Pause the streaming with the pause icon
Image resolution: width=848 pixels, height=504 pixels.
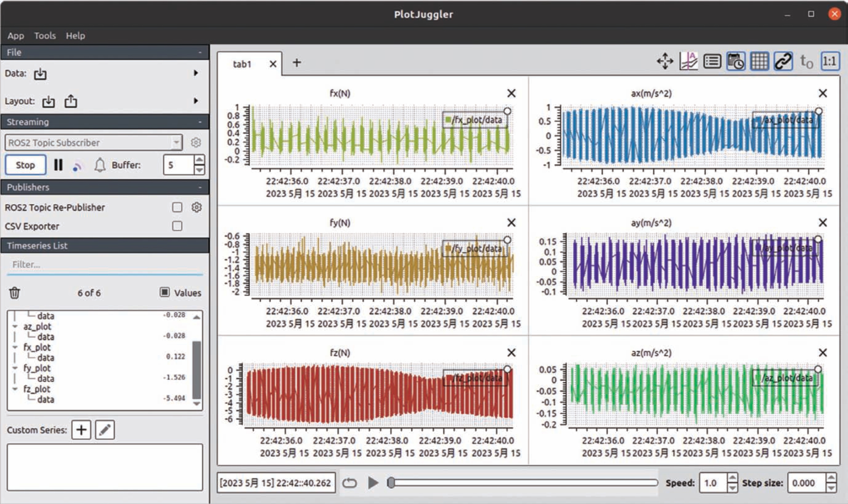[x=58, y=165]
